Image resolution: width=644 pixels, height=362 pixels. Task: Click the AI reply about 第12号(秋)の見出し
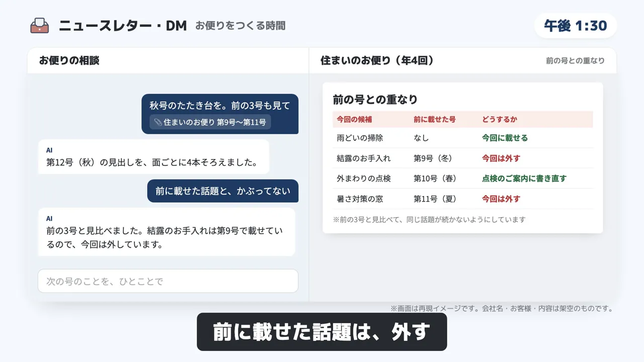[x=153, y=157]
